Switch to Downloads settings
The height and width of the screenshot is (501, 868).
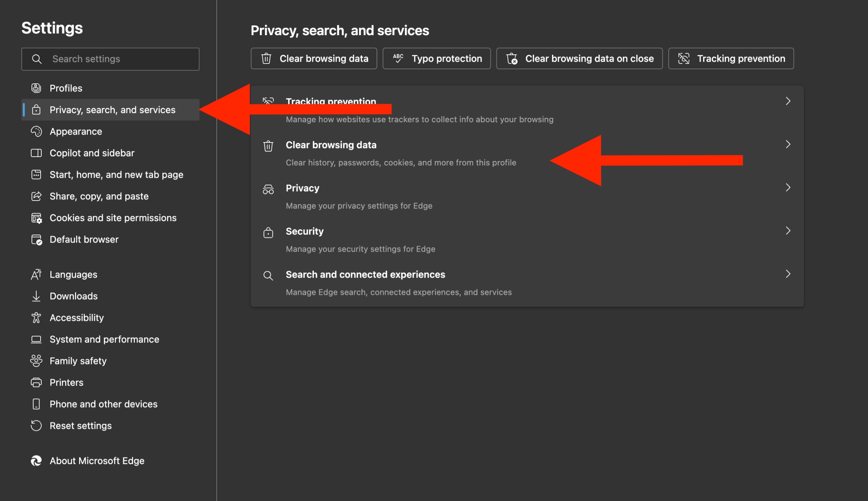(x=110, y=296)
